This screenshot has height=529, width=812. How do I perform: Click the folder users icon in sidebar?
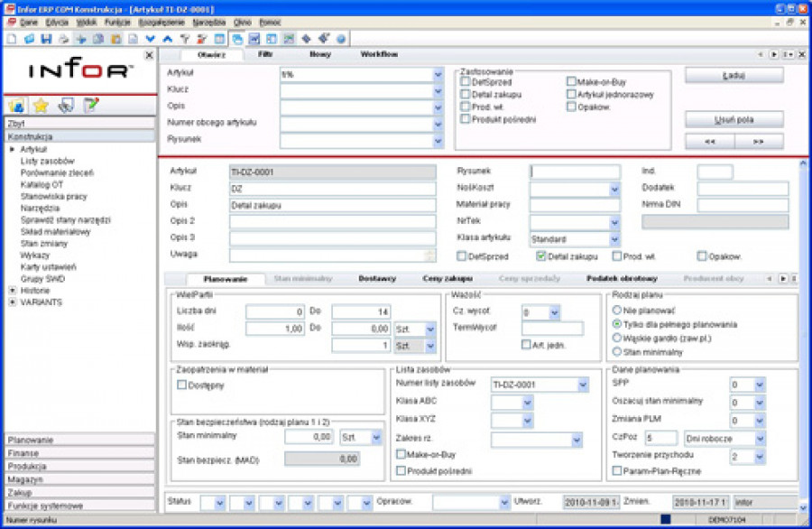click(16, 106)
